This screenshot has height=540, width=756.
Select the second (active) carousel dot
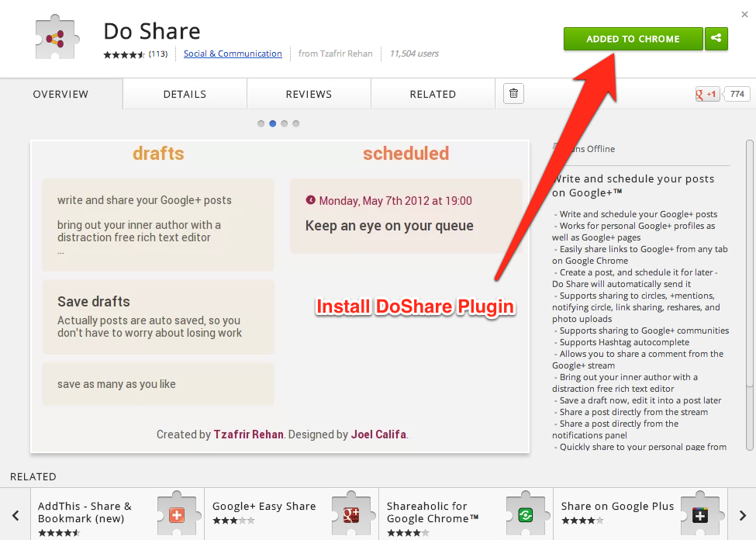(272, 123)
